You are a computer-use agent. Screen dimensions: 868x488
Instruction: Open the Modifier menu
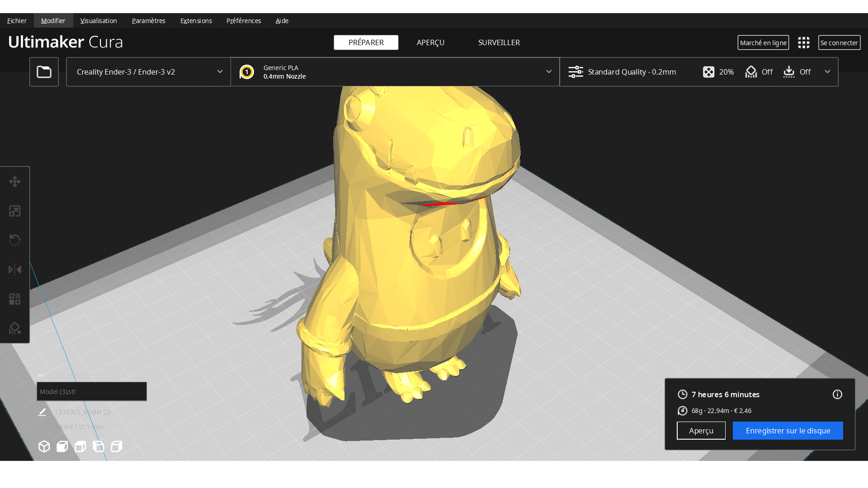[53, 21]
